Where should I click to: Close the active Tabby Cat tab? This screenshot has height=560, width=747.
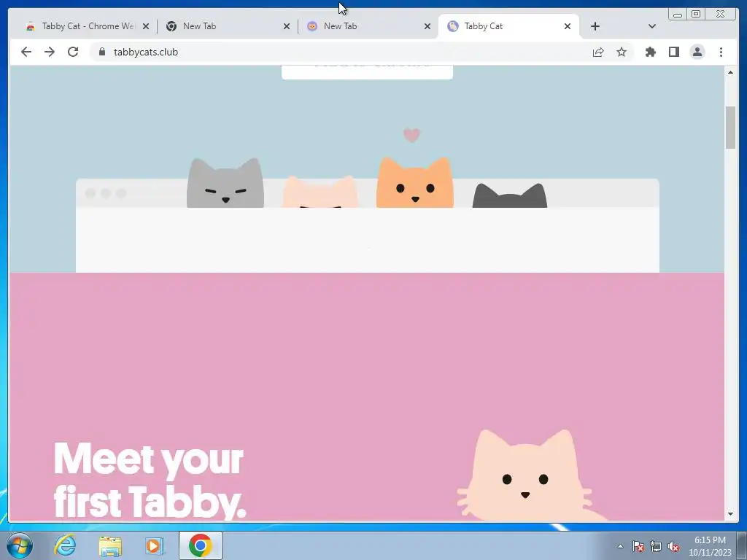click(x=568, y=27)
